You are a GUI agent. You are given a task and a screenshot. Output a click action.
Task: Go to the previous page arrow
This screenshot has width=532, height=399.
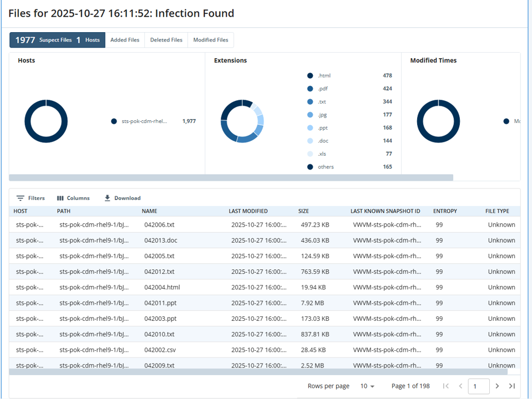click(x=460, y=386)
